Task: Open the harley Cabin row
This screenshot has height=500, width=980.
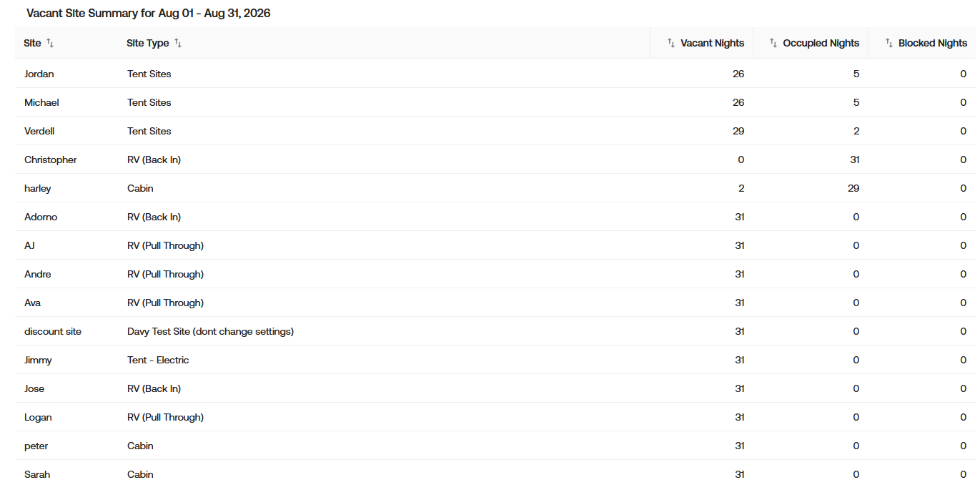Action: tap(495, 188)
